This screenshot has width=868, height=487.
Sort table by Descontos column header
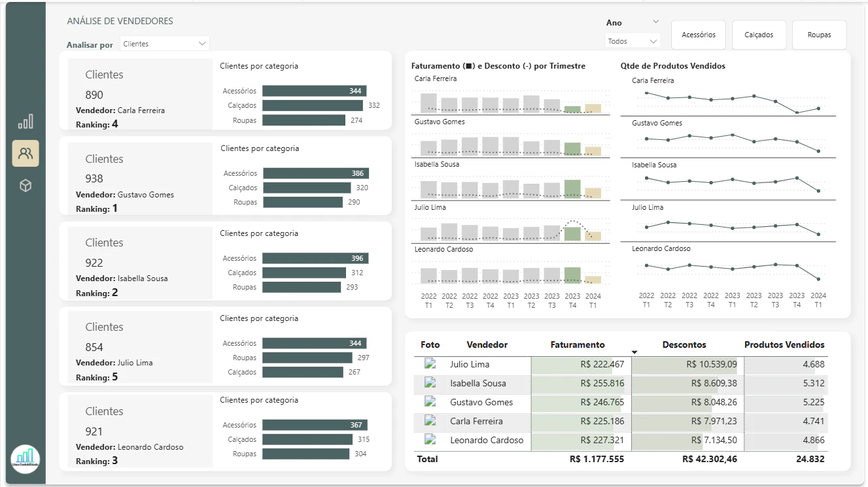pyautogui.click(x=684, y=344)
